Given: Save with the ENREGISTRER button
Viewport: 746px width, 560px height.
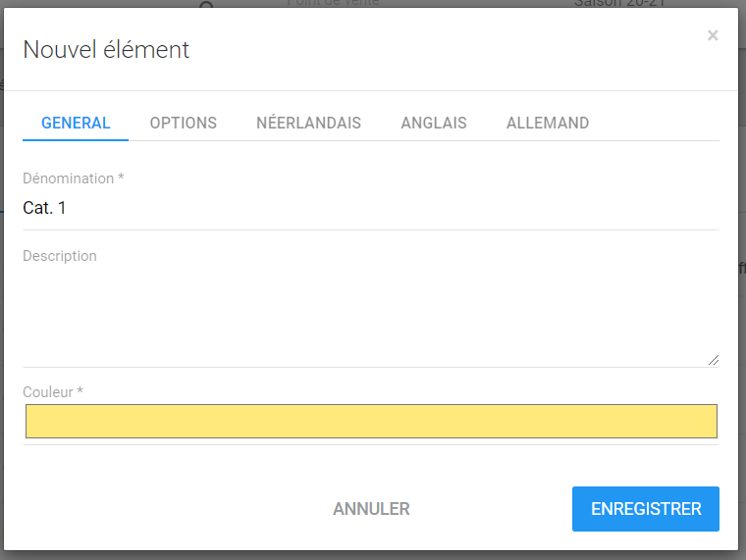Looking at the screenshot, I should click(646, 509).
